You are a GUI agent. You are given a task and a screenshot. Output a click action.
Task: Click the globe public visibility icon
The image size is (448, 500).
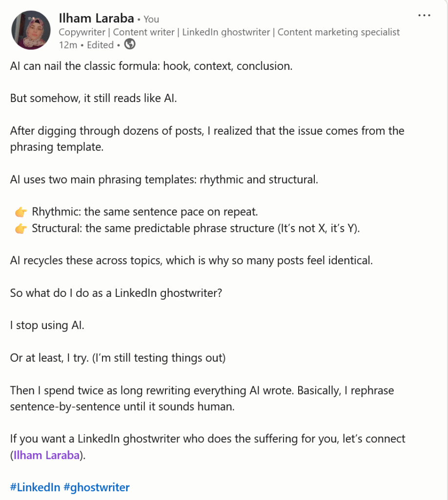point(130,44)
